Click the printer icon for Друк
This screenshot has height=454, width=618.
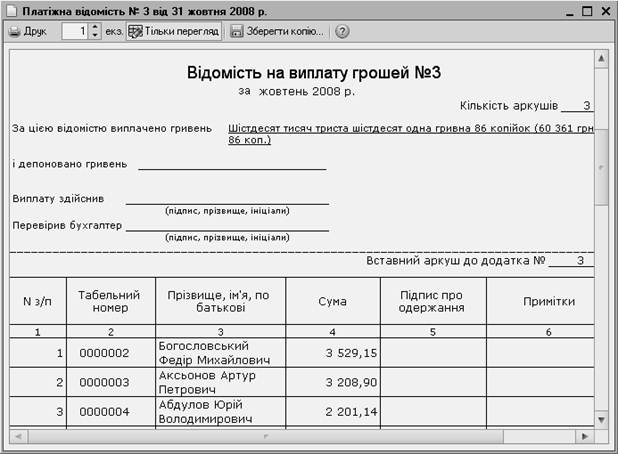click(x=15, y=32)
